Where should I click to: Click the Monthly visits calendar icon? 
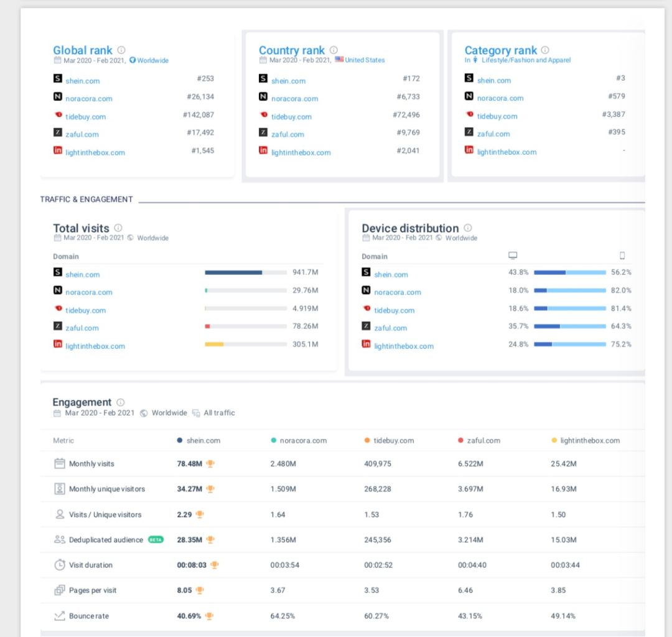tap(60, 463)
